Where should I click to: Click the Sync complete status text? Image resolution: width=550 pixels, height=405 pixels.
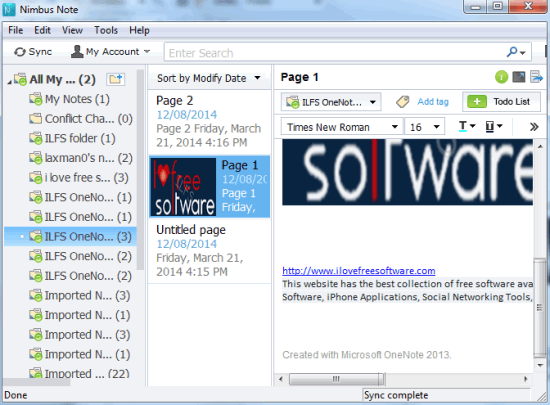pos(396,395)
